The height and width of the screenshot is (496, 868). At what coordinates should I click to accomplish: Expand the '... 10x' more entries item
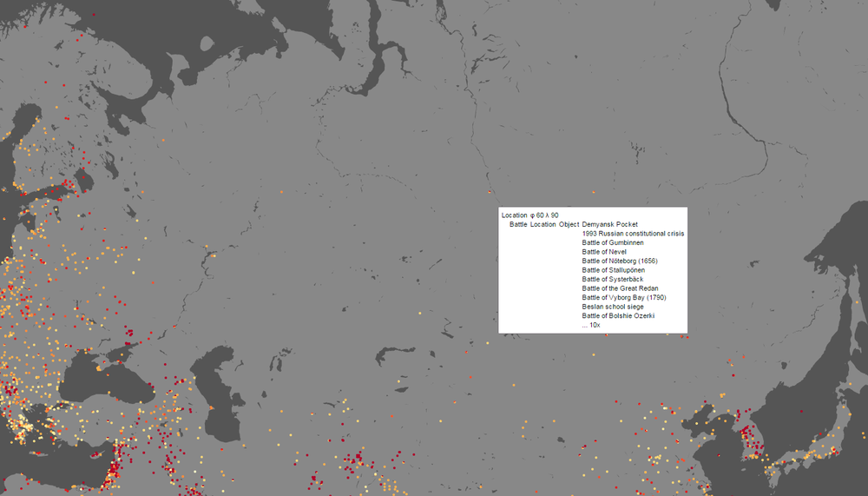(x=590, y=325)
